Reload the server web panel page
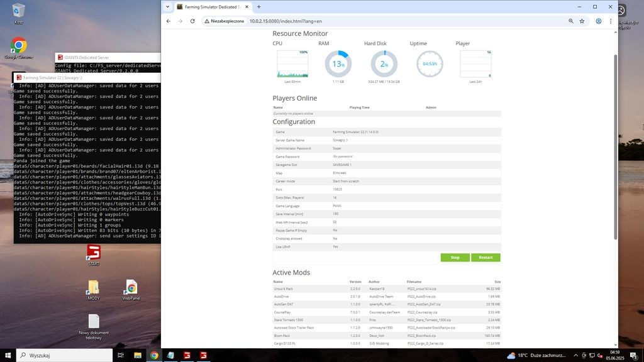This screenshot has height=362, width=644. (192, 21)
